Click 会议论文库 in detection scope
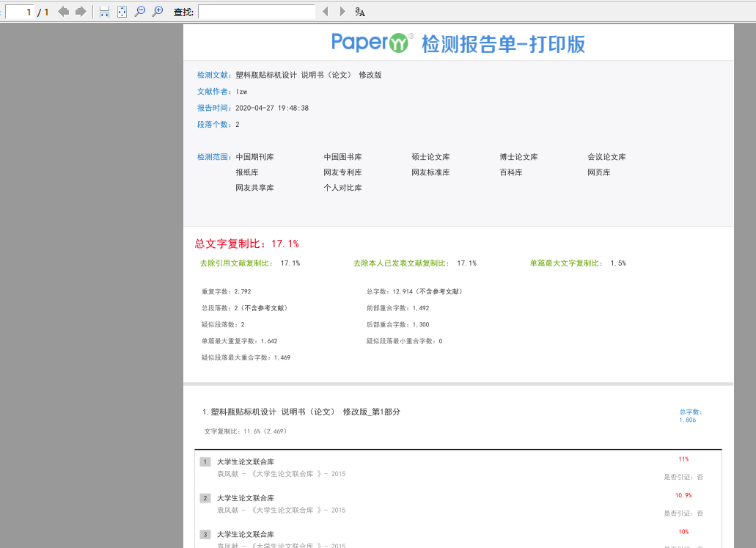This screenshot has height=548, width=756. [606, 157]
